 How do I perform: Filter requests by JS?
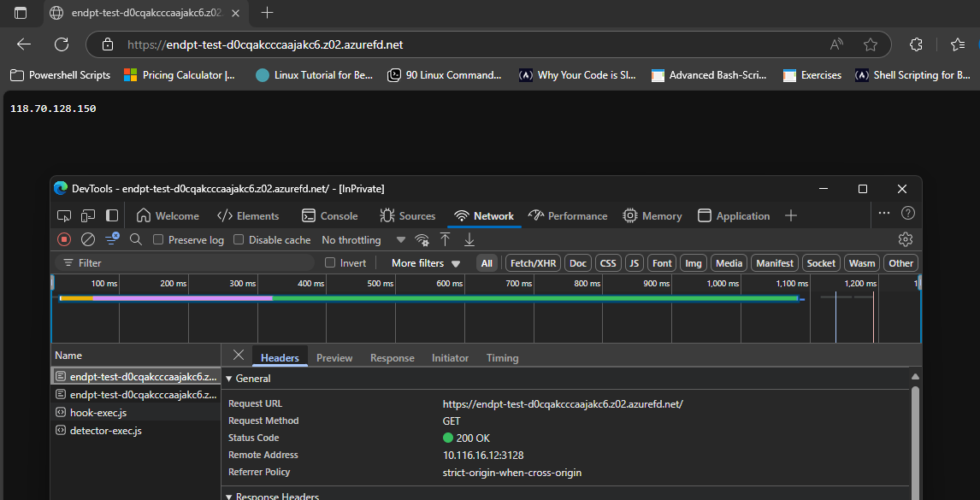635,263
